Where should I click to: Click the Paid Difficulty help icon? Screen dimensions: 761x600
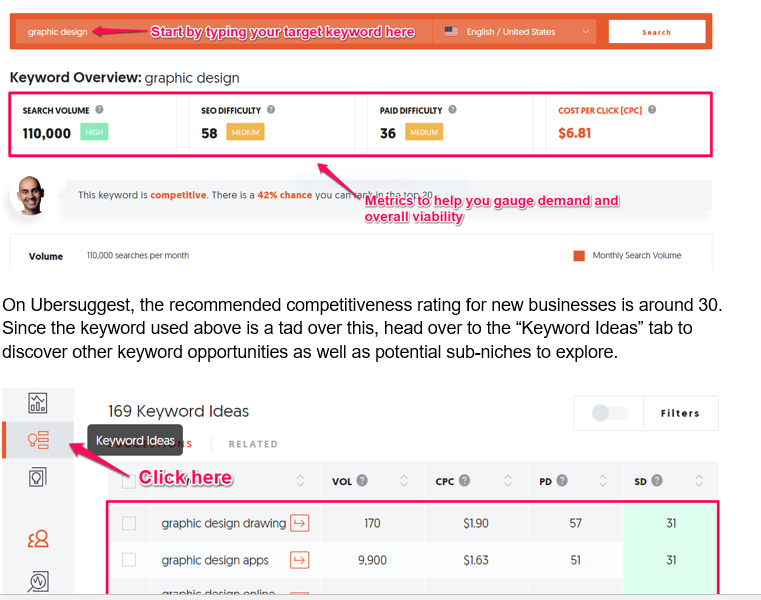[x=452, y=110]
